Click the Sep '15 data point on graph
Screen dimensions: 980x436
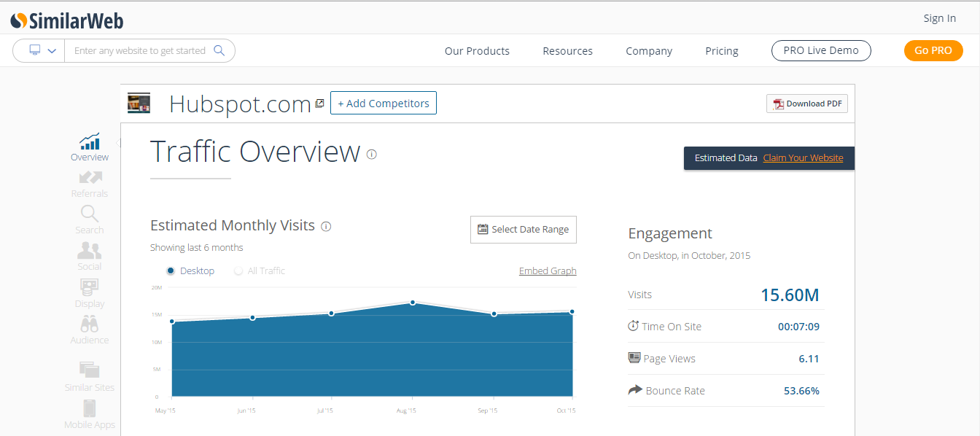494,314
